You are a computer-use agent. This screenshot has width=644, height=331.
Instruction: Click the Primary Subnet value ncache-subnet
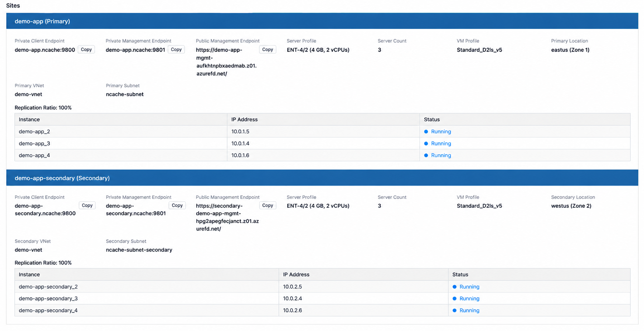click(x=125, y=94)
